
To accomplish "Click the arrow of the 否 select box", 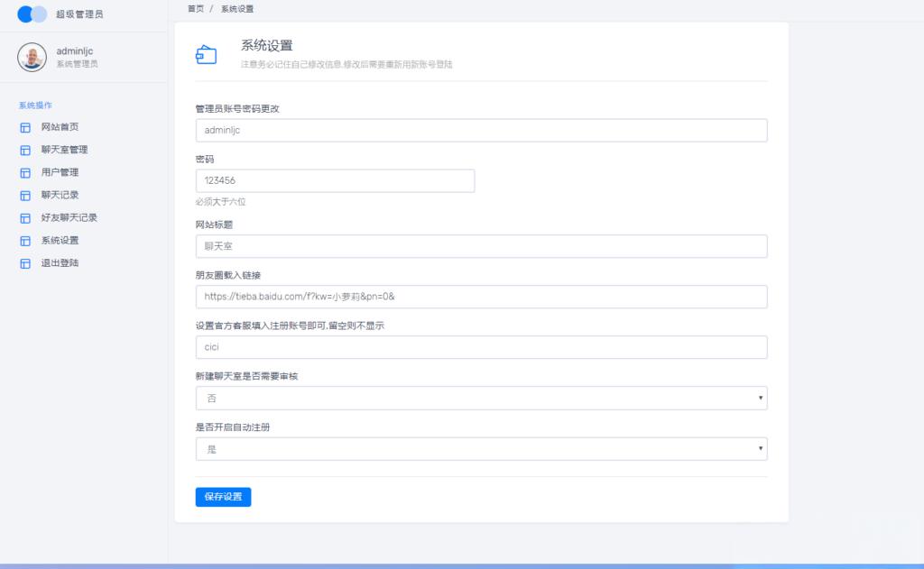I will [x=760, y=399].
